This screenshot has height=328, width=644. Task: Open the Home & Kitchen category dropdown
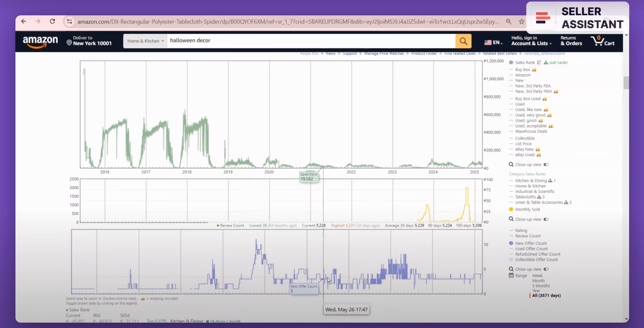click(x=145, y=41)
